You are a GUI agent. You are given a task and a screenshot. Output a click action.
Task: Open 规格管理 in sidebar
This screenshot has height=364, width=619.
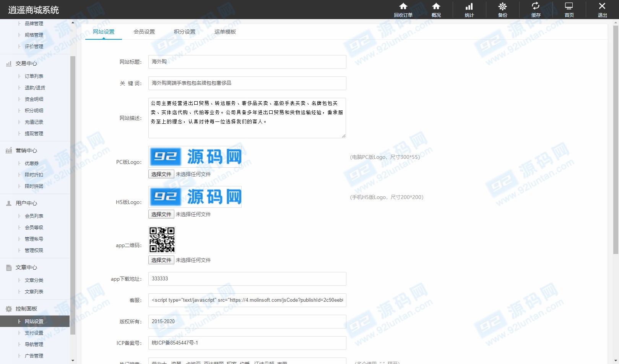pos(34,35)
